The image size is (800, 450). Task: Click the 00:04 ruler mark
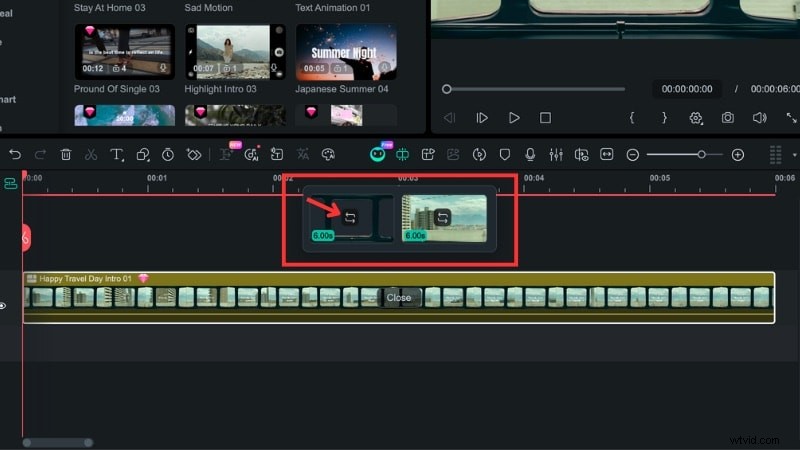pyautogui.click(x=534, y=178)
